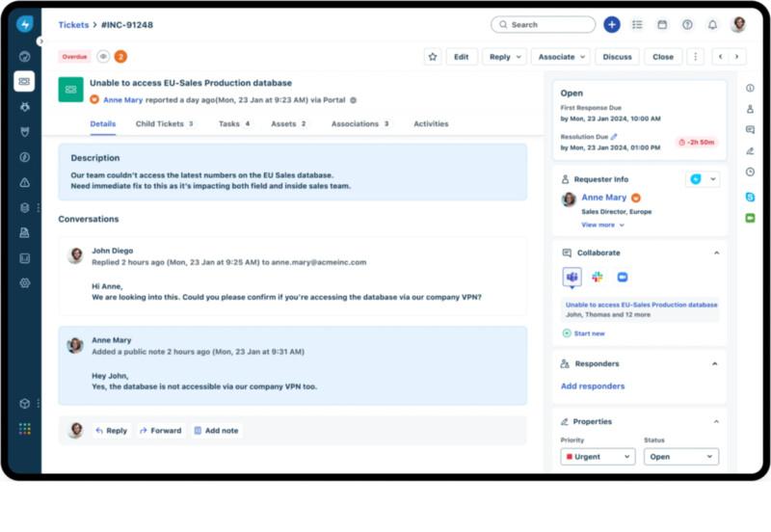Open the cube icon near sidebar bottom

[x=25, y=404]
